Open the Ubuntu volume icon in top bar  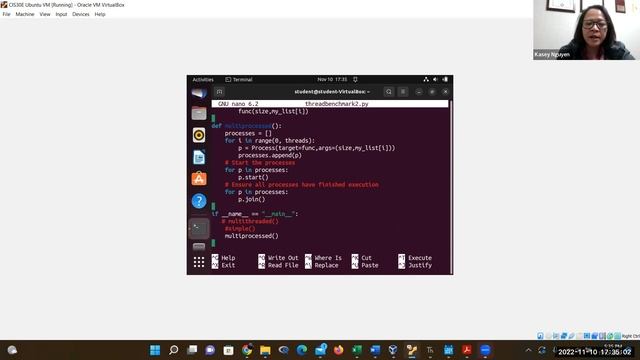coord(435,80)
